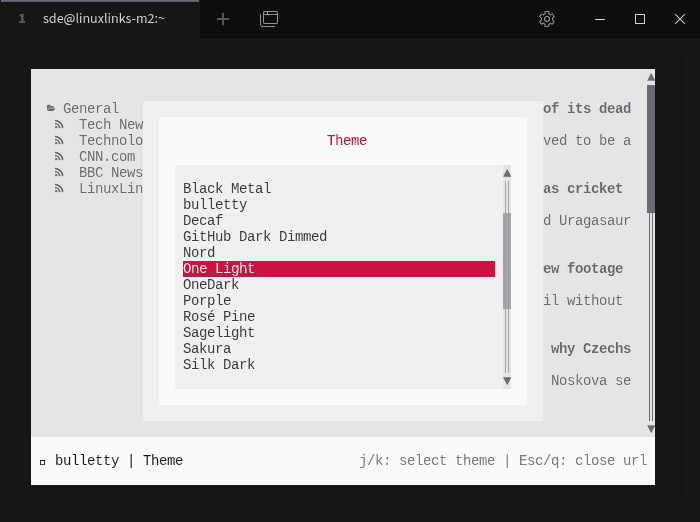Minimize the terminal window
Viewport: 700px width, 522px height.
[x=600, y=19]
